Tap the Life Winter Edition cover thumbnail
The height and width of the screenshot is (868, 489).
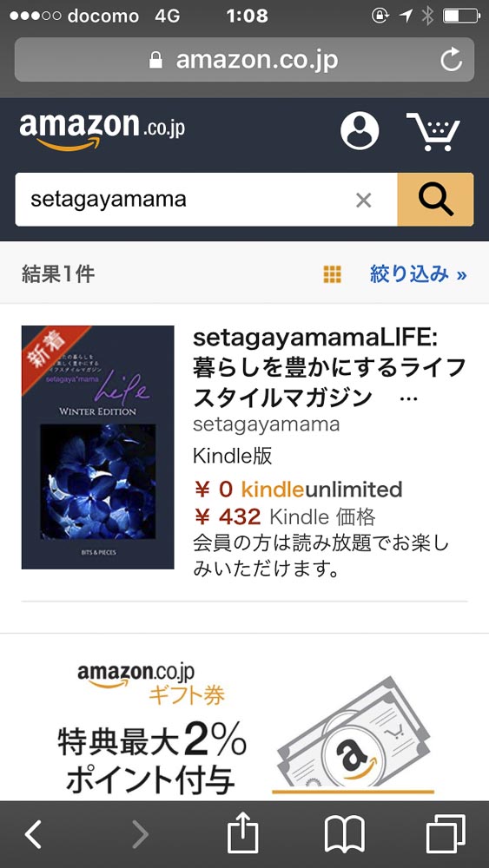98,447
